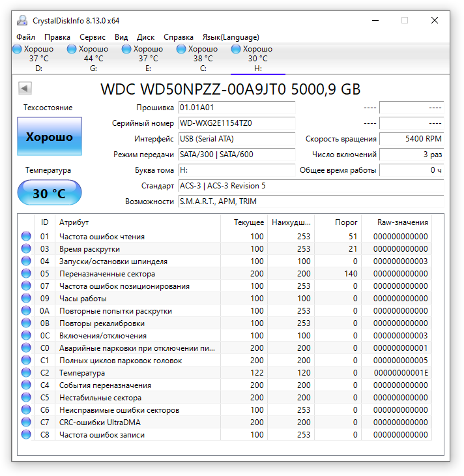Click the power-on count field 3 раз
The height and width of the screenshot is (476, 464).
pyautogui.click(x=411, y=155)
